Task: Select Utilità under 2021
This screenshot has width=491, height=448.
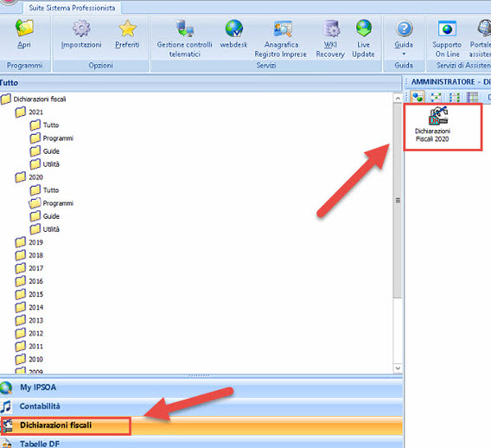Action: 45,164
